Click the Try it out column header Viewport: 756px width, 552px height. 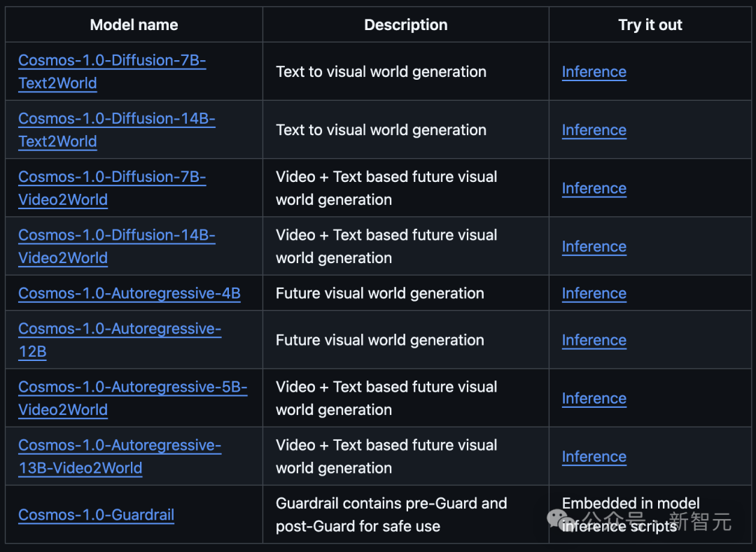(x=650, y=24)
